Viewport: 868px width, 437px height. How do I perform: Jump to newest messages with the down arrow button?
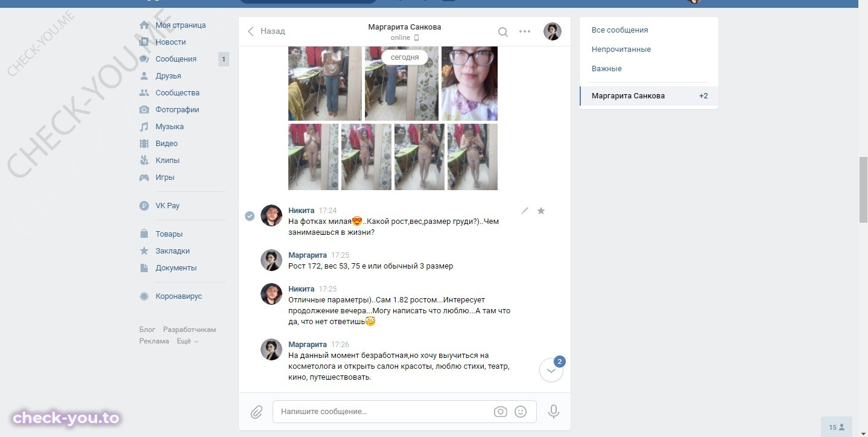coord(551,371)
